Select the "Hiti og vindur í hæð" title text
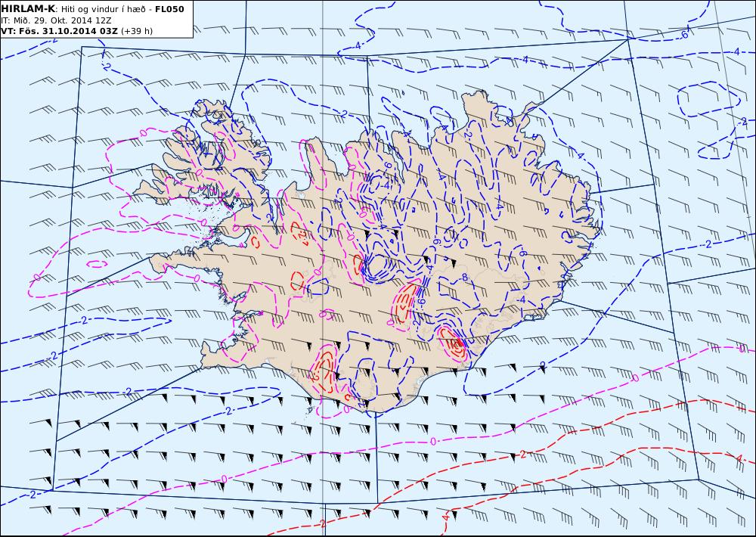 point(103,9)
